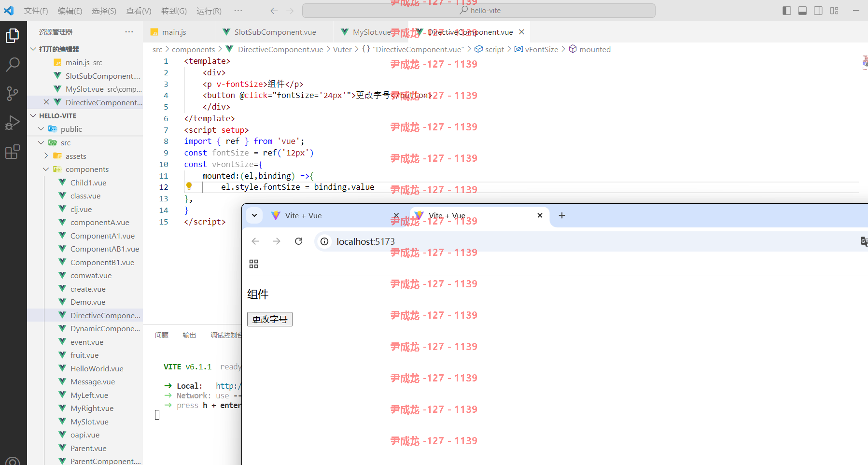Click browser forward arrow
This screenshot has width=868, height=465.
click(277, 241)
